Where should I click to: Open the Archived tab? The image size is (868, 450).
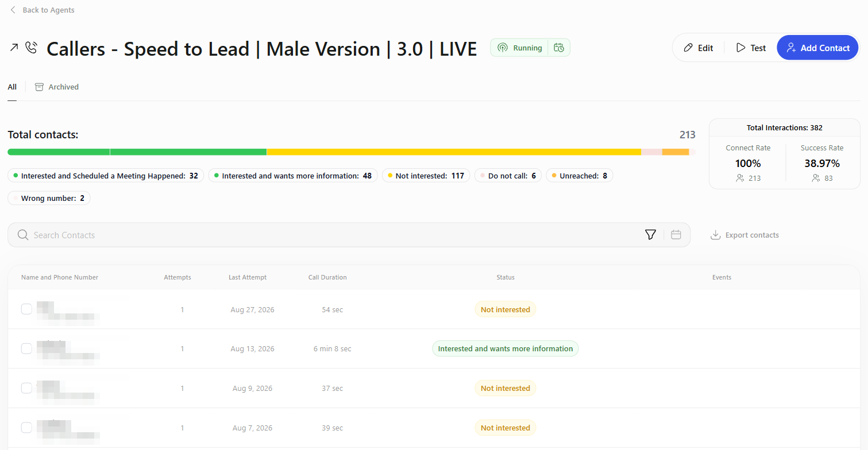[x=57, y=87]
